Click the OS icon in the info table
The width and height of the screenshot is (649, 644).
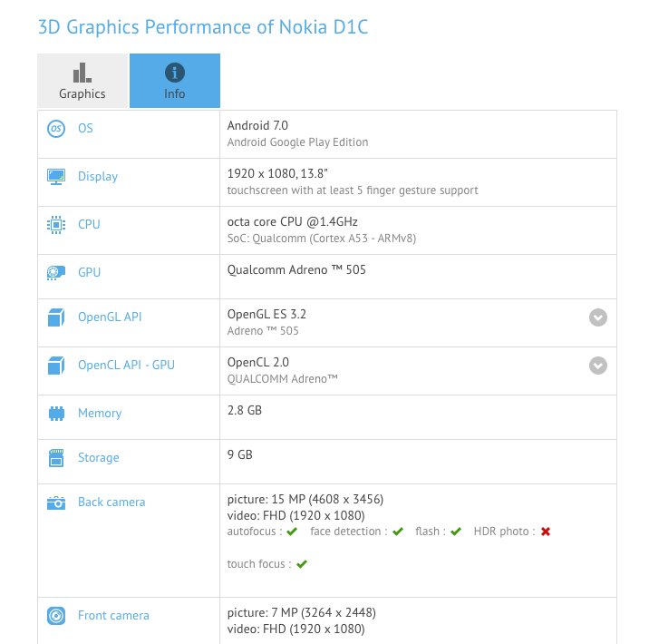tap(56, 129)
